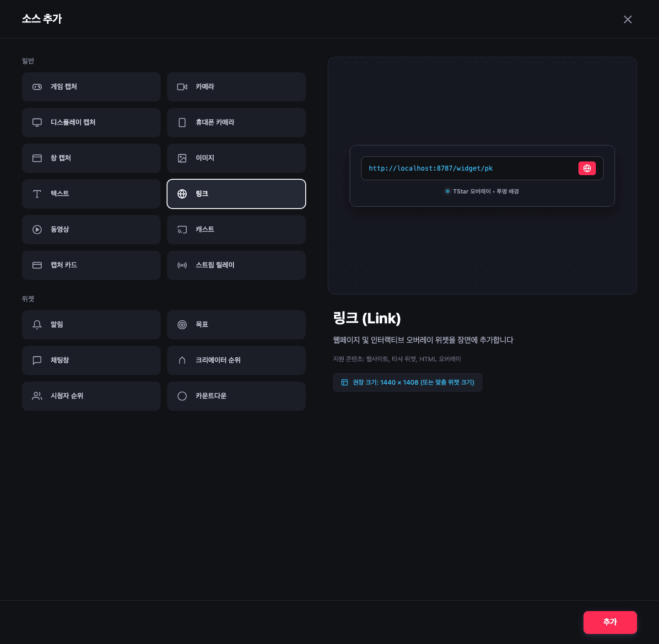Click the 링크 (Link) heading
Screen dimensions: 659x644
(367, 318)
